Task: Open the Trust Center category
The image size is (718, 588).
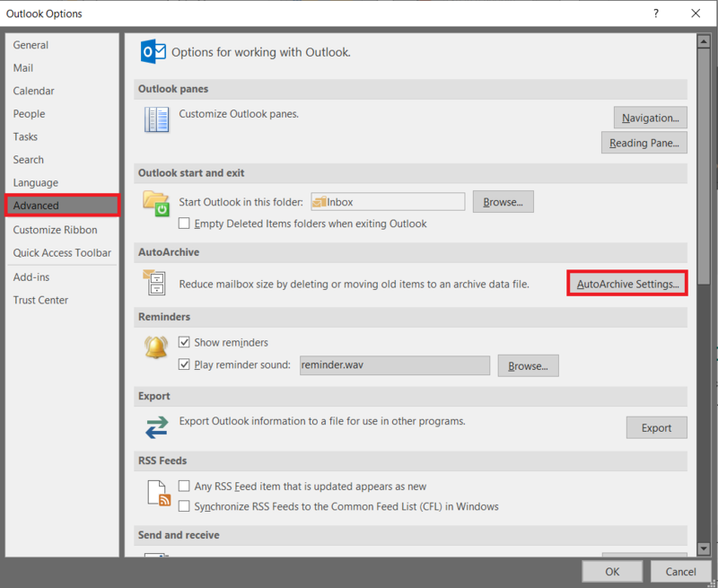Action: (40, 300)
